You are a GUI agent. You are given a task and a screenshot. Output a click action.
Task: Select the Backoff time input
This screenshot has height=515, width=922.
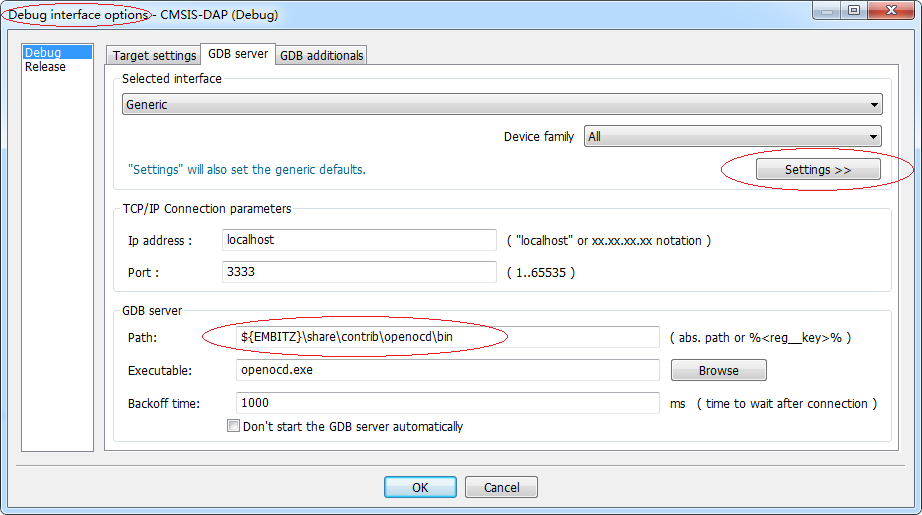447,403
